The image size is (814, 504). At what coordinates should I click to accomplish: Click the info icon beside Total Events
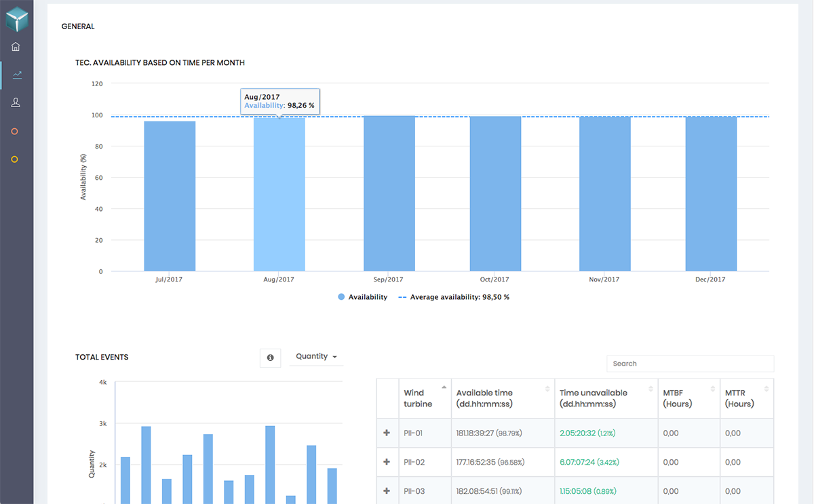[270, 357]
